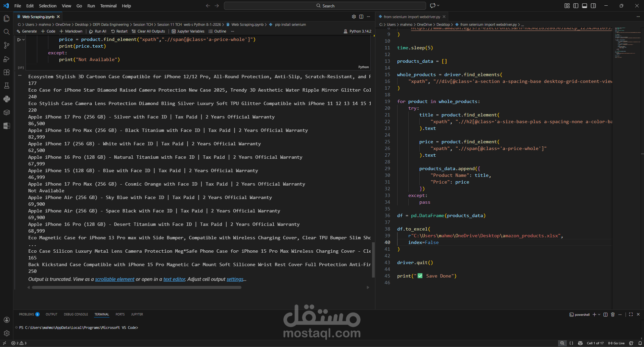Select the Python 3.14.2 kernel picker
The image size is (644, 347).
(x=357, y=31)
